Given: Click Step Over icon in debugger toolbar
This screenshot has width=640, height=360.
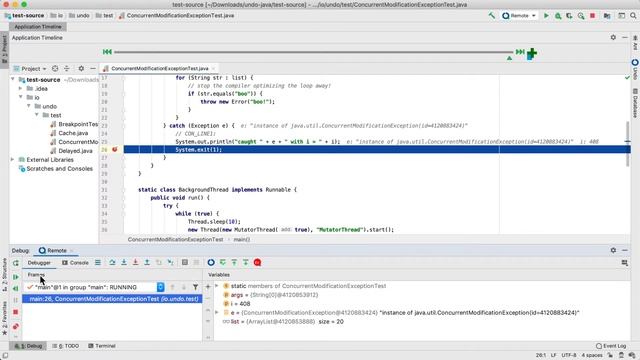Looking at the screenshot, I should [x=112, y=262].
